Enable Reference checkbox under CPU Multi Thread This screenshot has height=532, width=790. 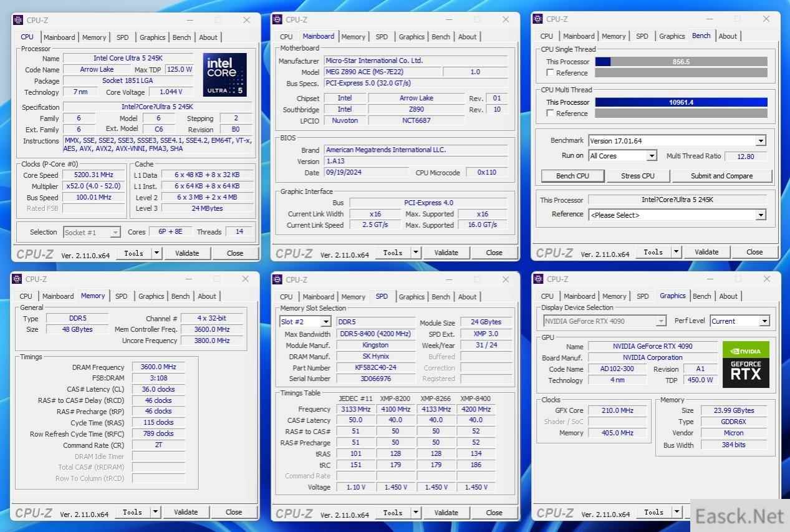click(550, 114)
